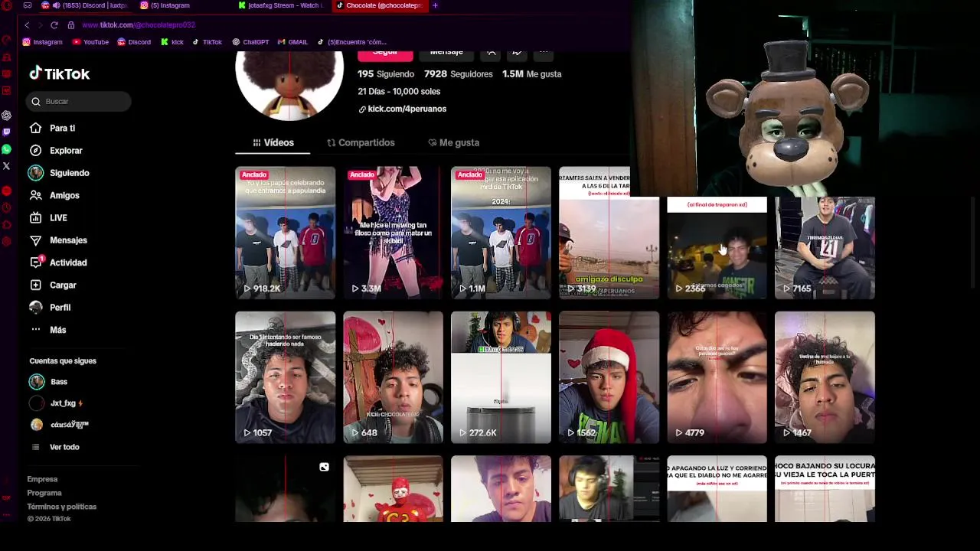Switch to Instagram browser tab

click(x=165, y=5)
